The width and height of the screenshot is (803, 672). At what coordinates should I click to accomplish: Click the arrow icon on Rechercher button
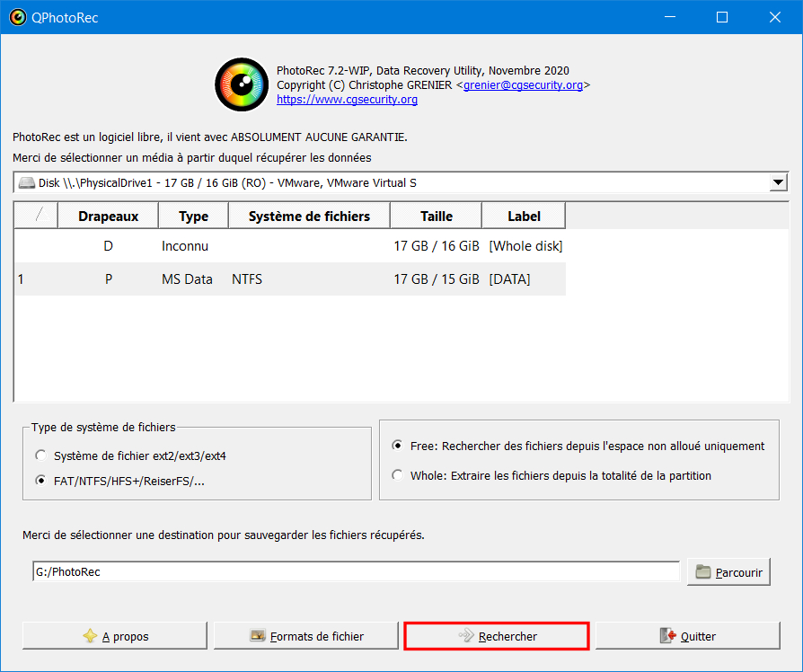466,636
